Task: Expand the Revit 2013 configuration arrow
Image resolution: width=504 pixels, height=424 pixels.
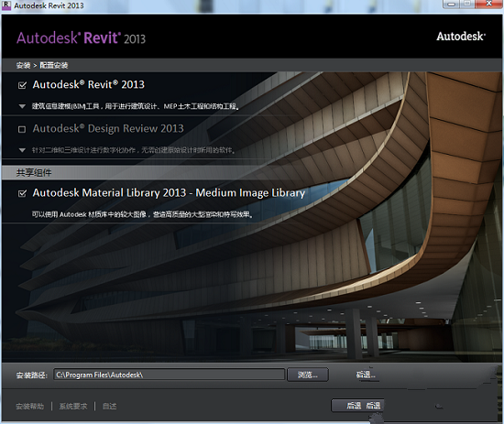Action: [22, 106]
